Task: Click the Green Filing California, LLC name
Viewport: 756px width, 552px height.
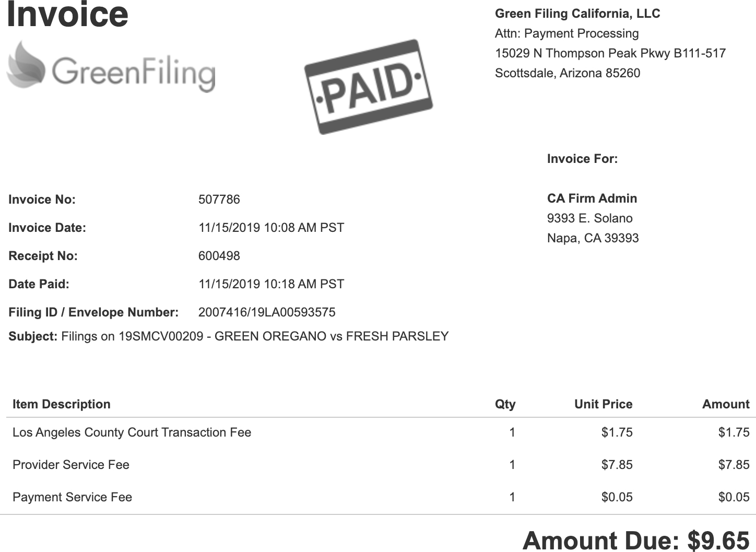Action: [577, 14]
